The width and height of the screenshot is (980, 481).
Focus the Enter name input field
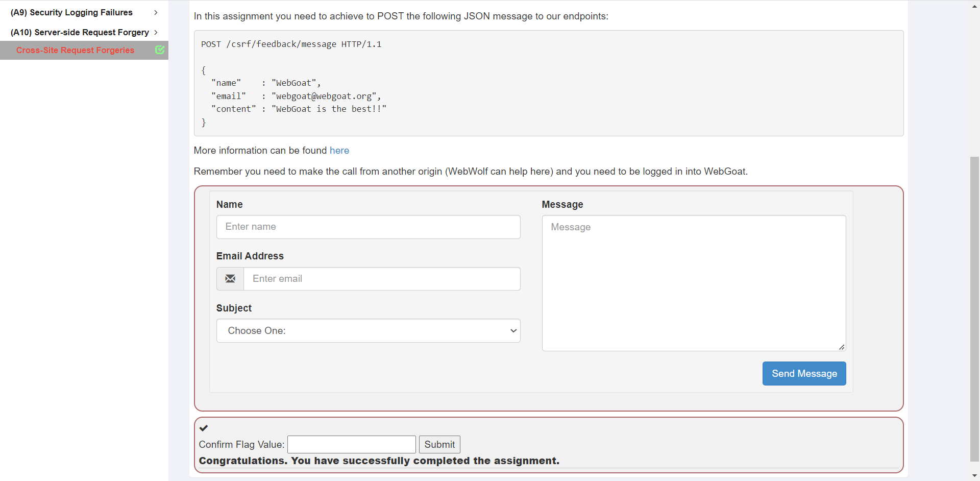click(368, 227)
